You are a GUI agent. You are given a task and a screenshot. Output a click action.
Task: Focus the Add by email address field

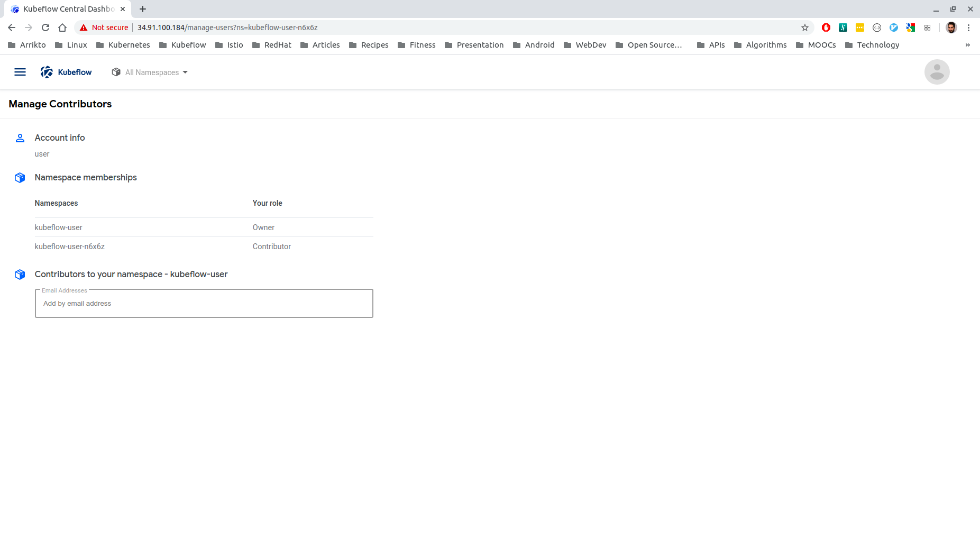tap(204, 304)
